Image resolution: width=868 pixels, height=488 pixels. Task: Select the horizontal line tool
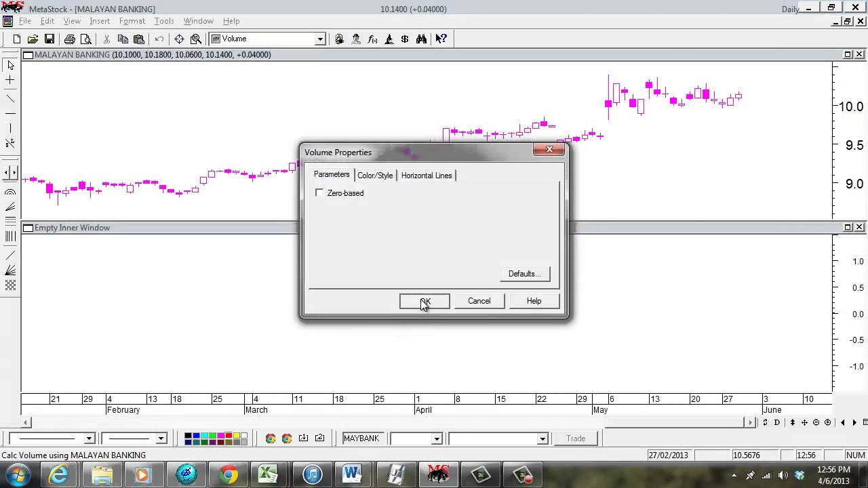pyautogui.click(x=10, y=113)
